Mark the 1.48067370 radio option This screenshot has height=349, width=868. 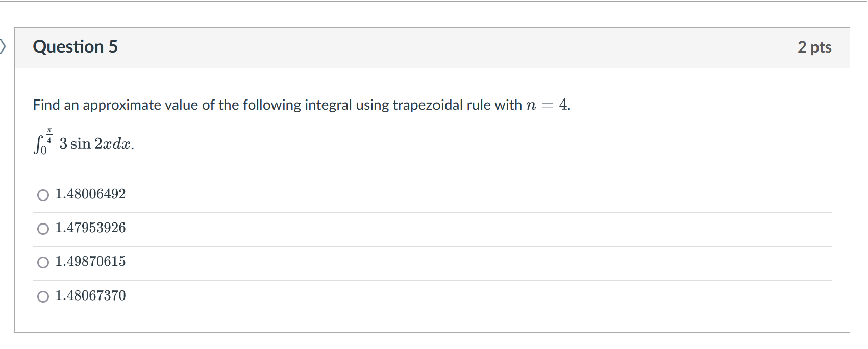click(x=43, y=296)
